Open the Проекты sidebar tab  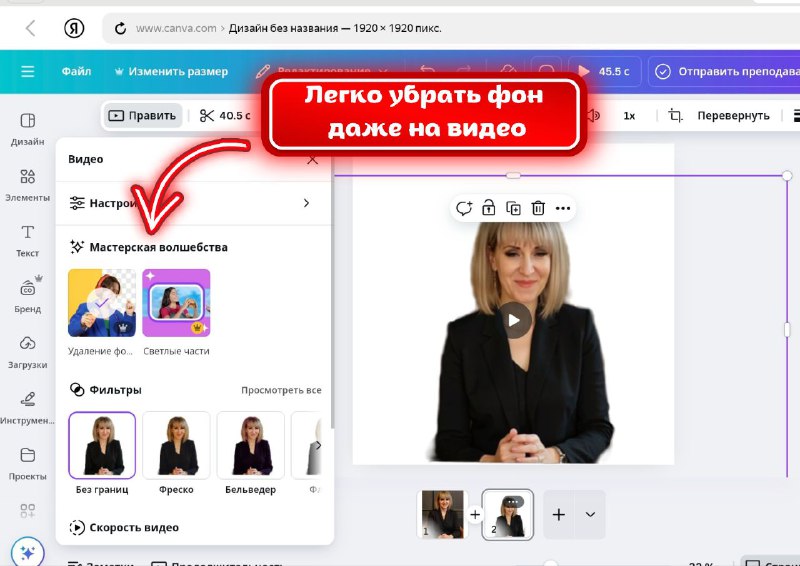pos(28,463)
